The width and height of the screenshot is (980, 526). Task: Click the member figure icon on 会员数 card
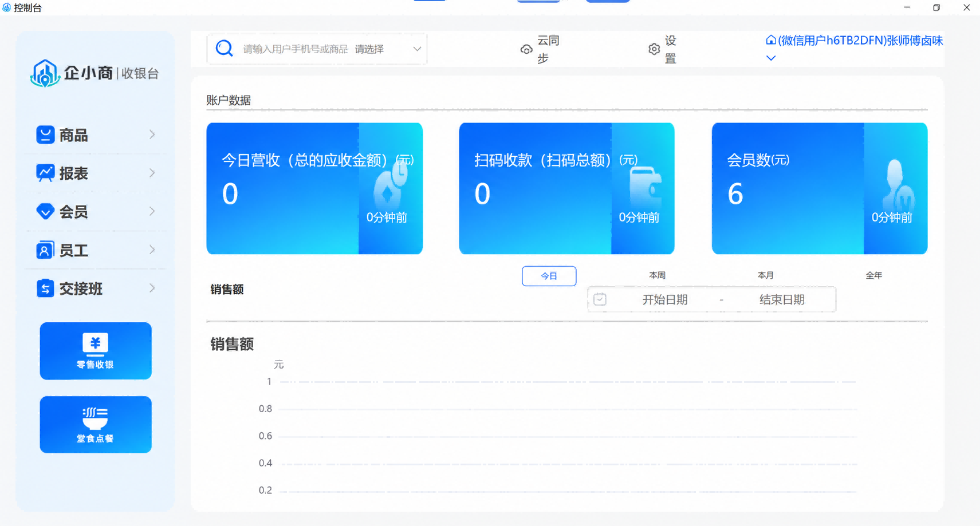898,184
